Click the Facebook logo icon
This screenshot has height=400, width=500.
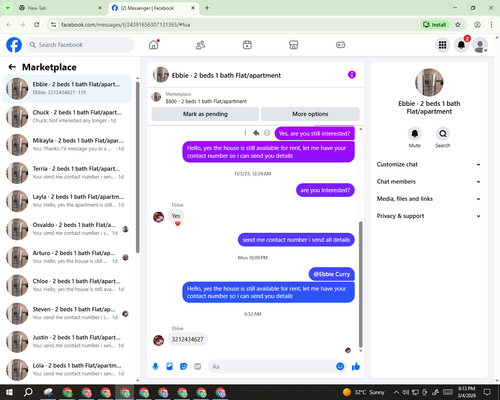pos(14,45)
